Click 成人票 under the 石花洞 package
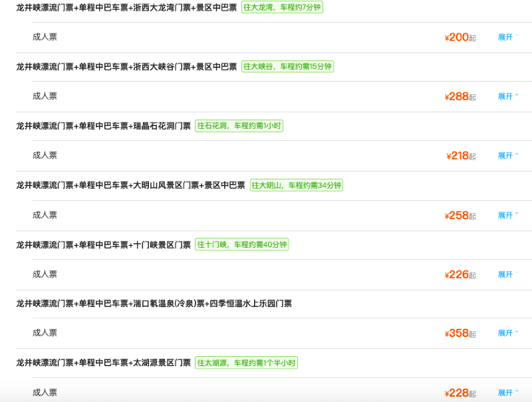The image size is (532, 402). point(45,155)
